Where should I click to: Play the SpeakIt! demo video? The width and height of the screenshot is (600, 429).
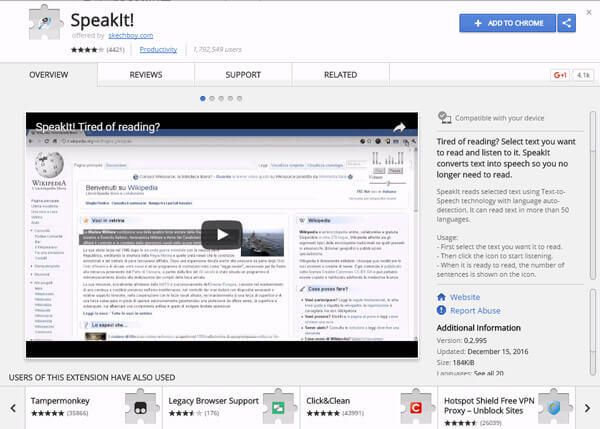point(222,235)
